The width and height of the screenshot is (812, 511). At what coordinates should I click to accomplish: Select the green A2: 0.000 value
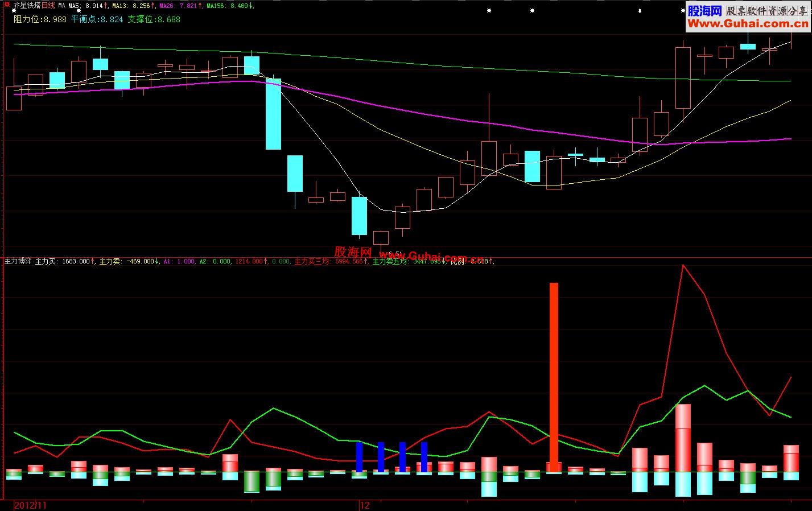tap(215, 261)
